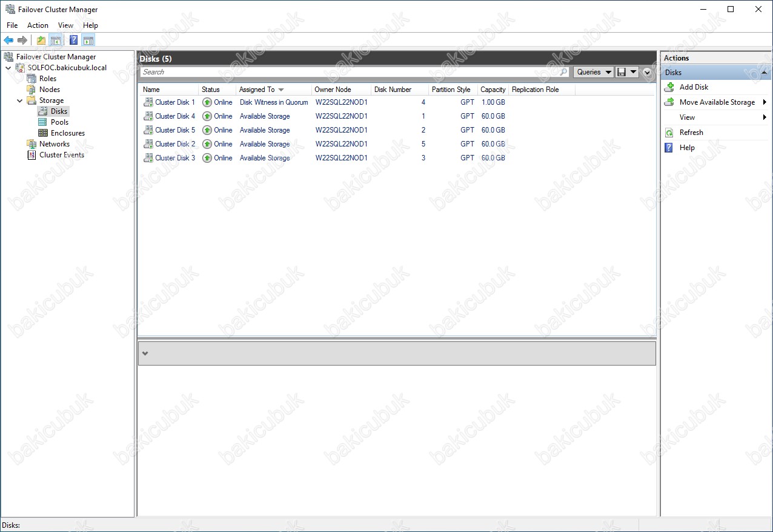Open the View menu in menu bar
773x532 pixels.
click(65, 25)
